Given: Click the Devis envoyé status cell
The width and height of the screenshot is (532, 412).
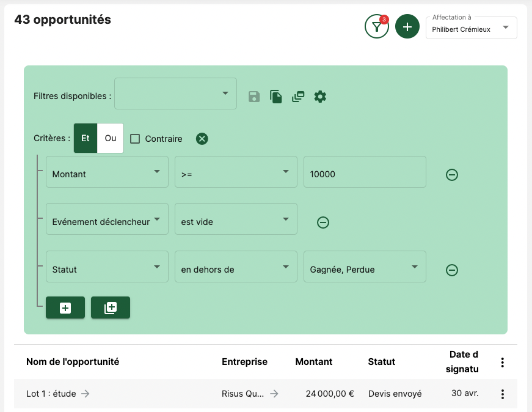Looking at the screenshot, I should [395, 394].
